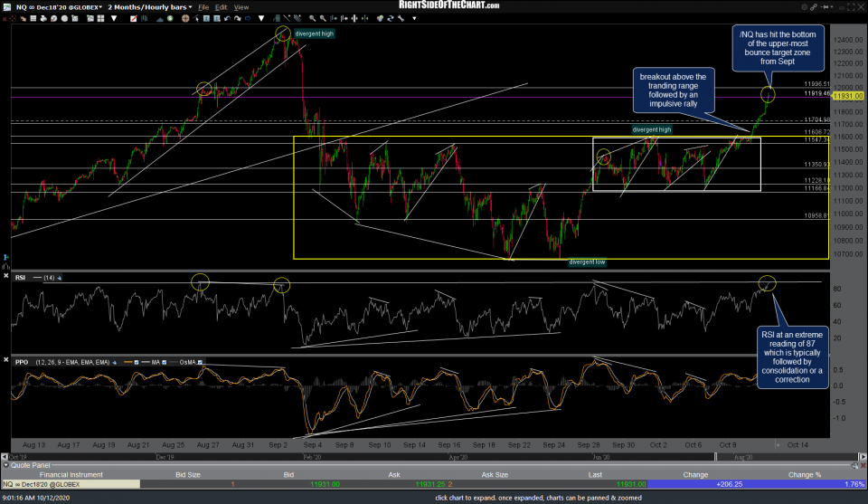Click the Change % column header
Image resolution: width=868 pixels, height=504 pixels.
tap(805, 475)
